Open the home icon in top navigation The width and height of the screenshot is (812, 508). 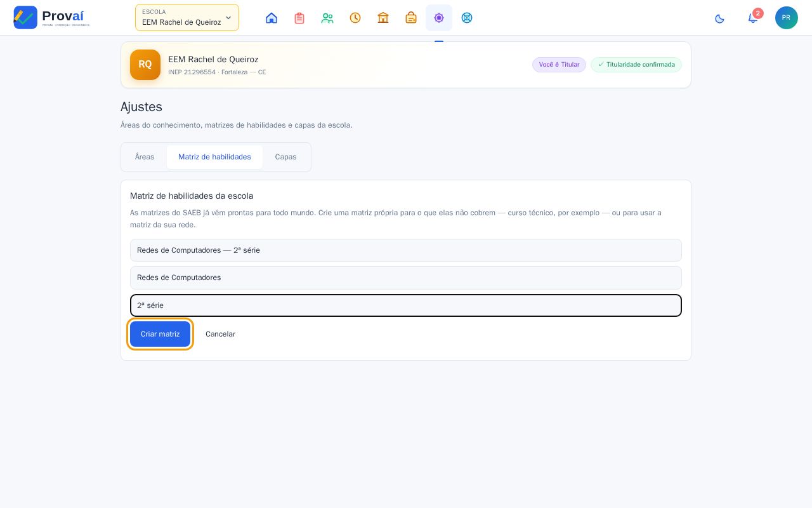[x=272, y=18]
